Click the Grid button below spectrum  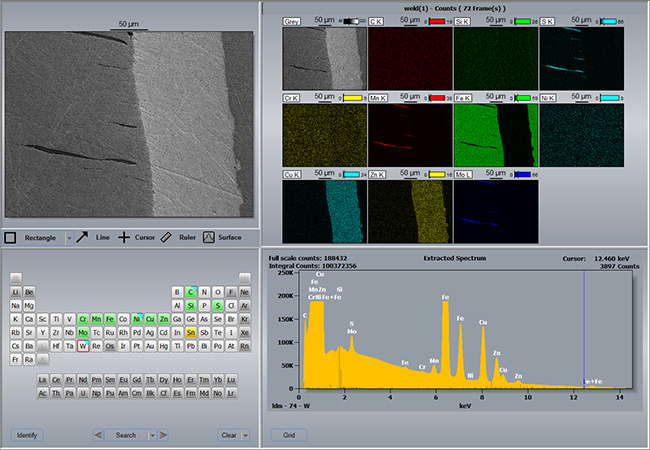[288, 435]
